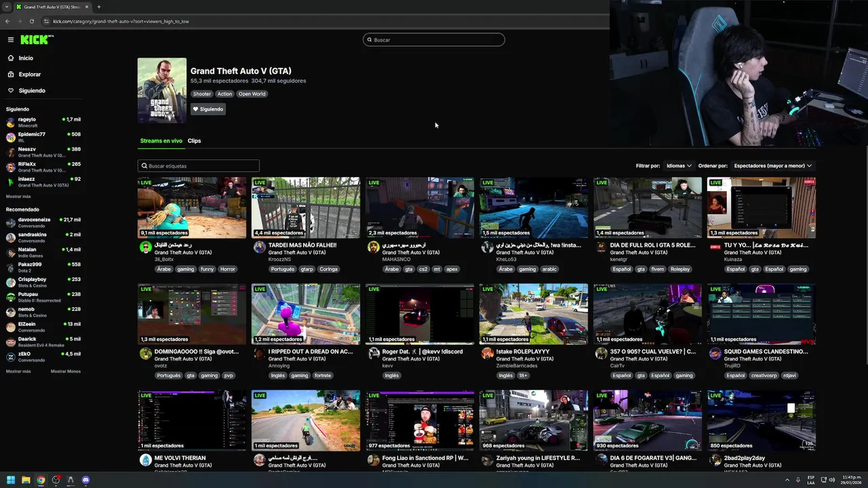The width and height of the screenshot is (868, 488).
Task: Click the volume icon in system tray
Action: [x=832, y=480]
